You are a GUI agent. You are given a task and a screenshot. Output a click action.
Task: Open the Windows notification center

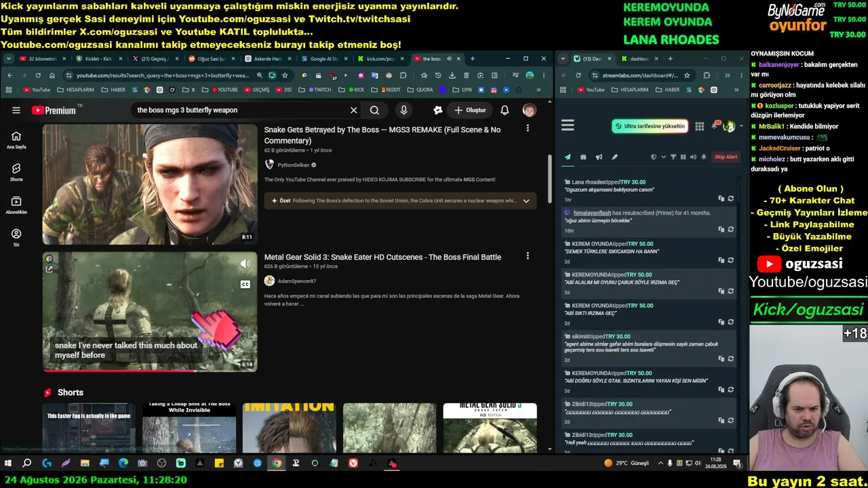pyautogui.click(x=737, y=464)
